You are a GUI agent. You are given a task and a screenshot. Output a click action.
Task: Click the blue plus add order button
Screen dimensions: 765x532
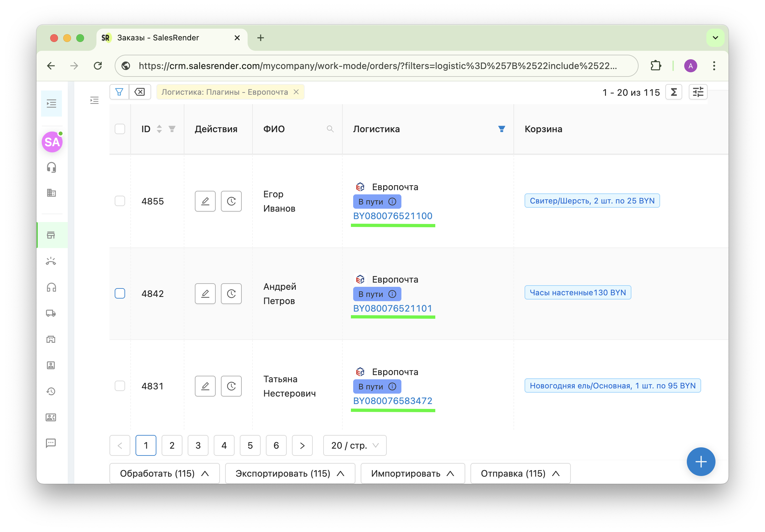tap(700, 461)
